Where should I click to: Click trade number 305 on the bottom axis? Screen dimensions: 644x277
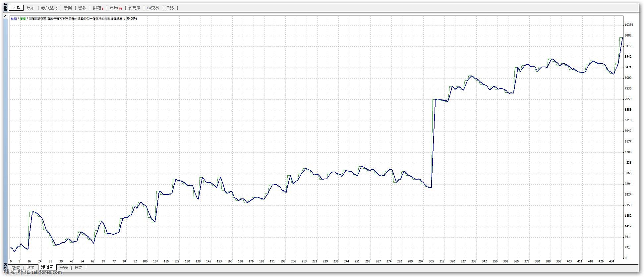coord(431,261)
